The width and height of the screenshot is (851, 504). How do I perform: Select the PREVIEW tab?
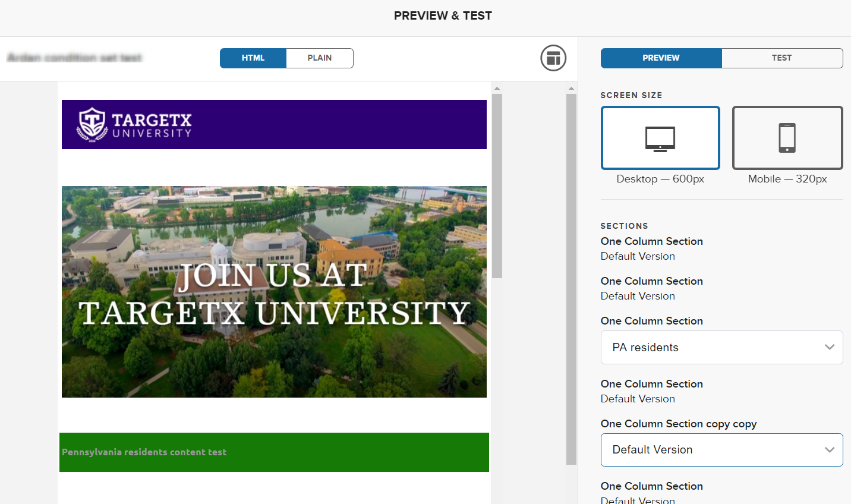click(661, 58)
